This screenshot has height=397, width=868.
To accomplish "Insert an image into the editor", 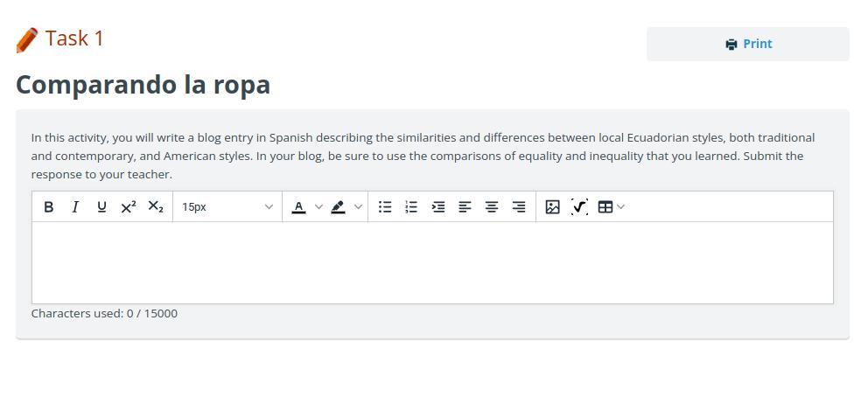I will [553, 207].
